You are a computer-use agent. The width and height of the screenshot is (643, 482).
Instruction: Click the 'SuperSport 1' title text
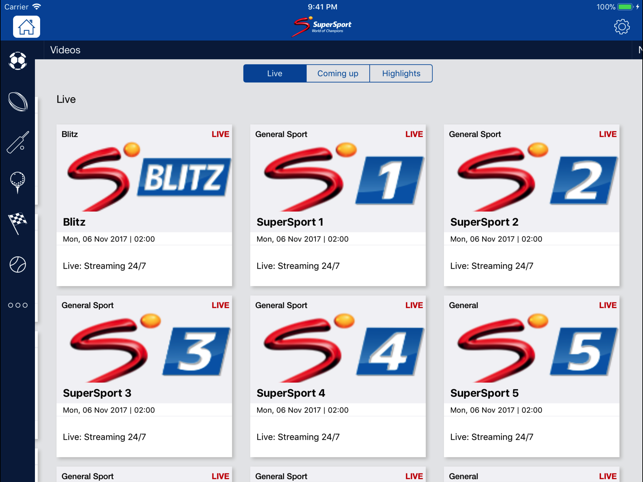pyautogui.click(x=290, y=222)
